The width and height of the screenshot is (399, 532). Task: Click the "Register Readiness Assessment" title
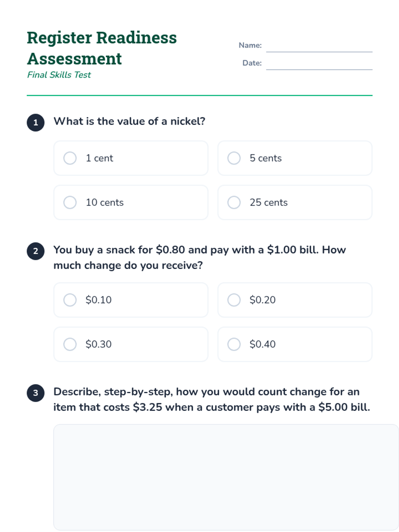[102, 48]
